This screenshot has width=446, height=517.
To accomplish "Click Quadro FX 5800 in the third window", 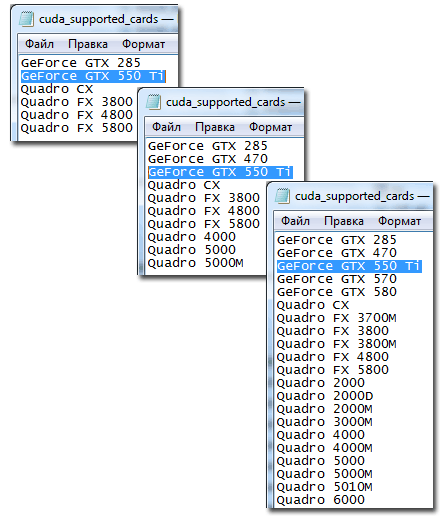I will point(333,370).
